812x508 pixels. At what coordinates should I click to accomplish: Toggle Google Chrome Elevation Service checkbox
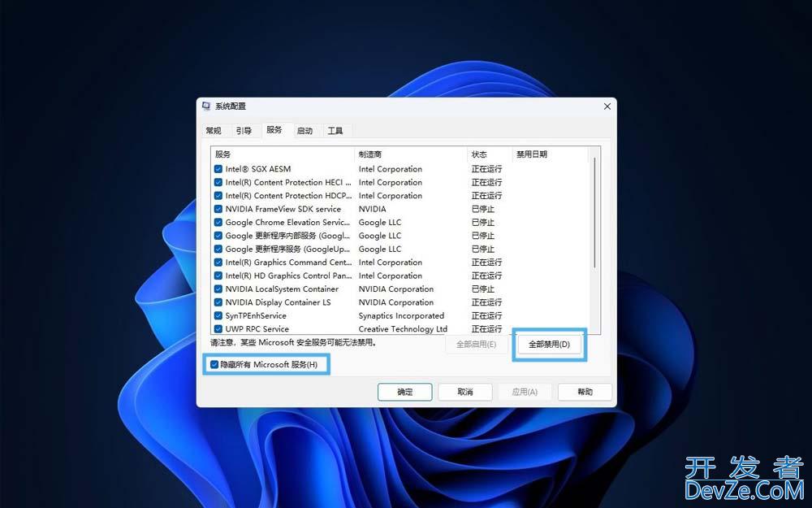point(218,223)
